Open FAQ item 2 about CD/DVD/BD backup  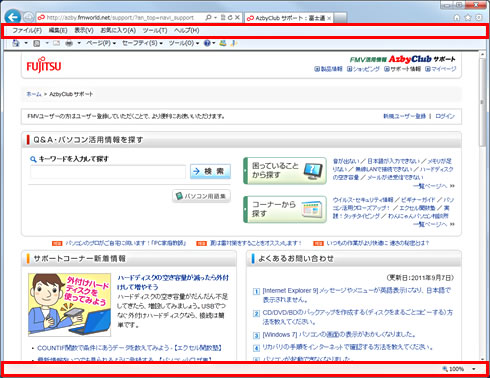pyautogui.click(x=358, y=317)
